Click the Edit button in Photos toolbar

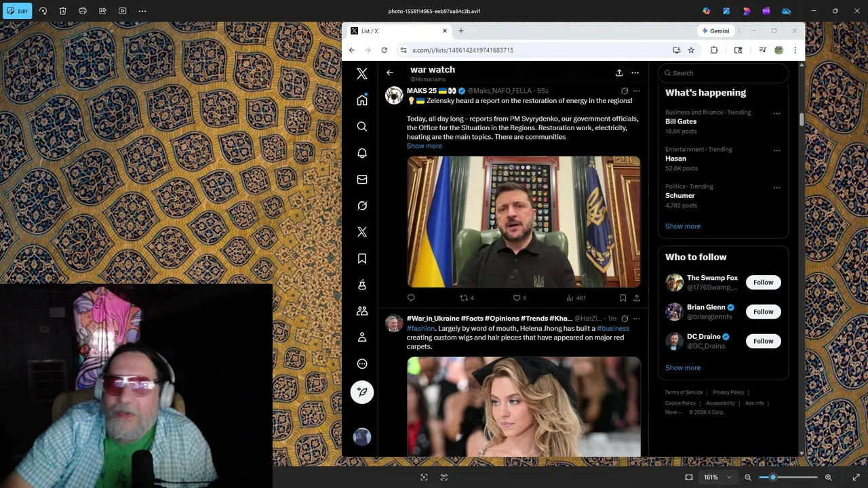[x=17, y=11]
